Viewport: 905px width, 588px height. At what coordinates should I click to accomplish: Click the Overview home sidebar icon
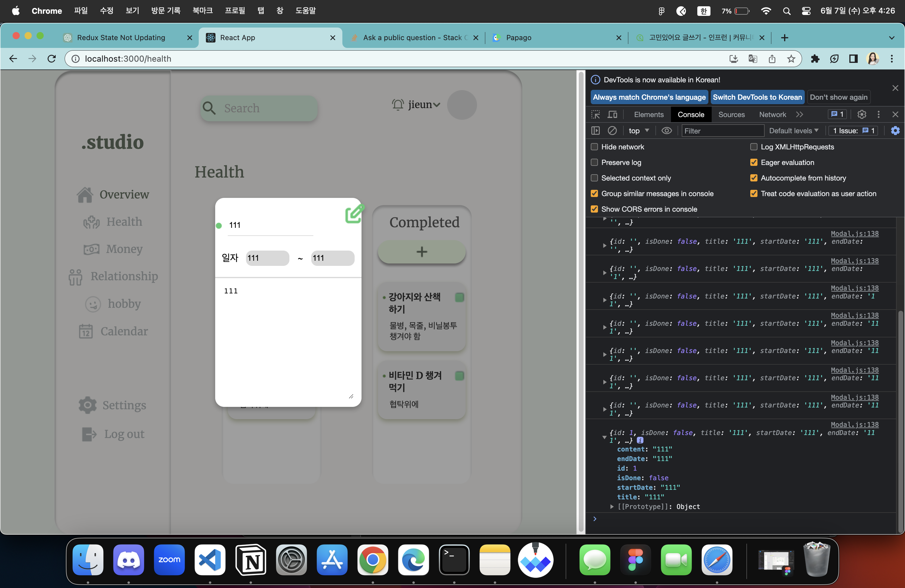coord(86,193)
